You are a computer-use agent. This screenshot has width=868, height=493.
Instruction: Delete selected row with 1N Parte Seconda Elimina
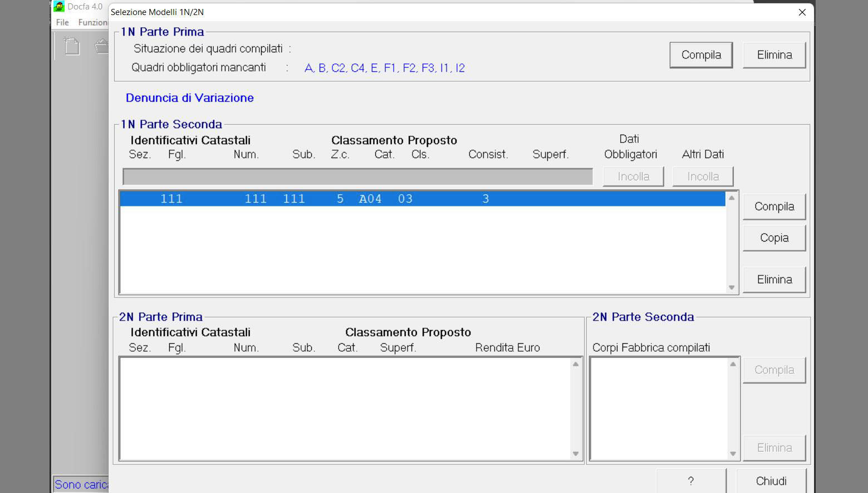click(774, 279)
